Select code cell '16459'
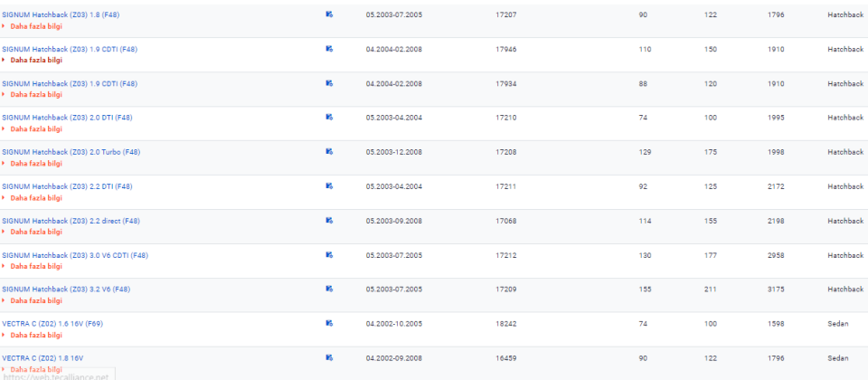Viewport: 868px width, 380px height. [x=506, y=358]
